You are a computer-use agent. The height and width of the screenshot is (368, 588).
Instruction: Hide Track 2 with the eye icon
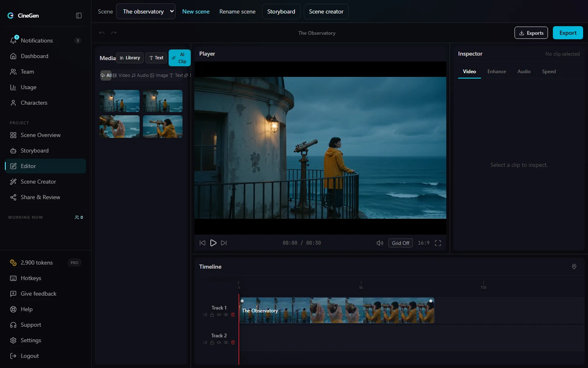tap(226, 343)
